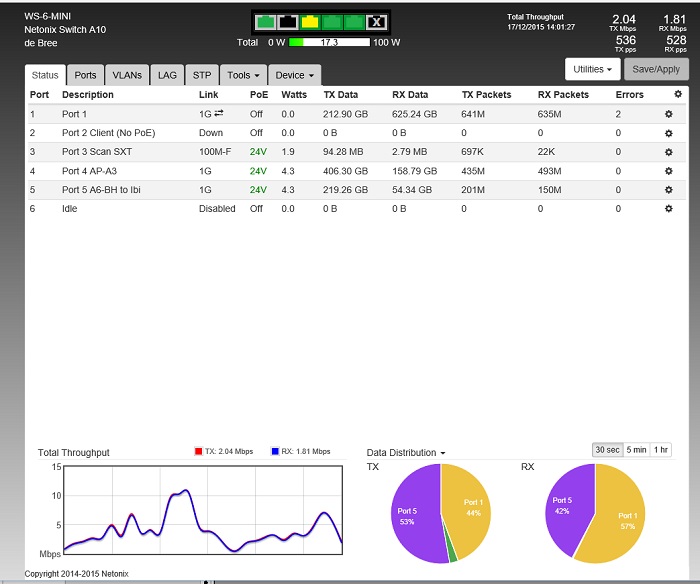This screenshot has width=700, height=584.
Task: Click the first green port indicator at top
Action: (x=265, y=22)
